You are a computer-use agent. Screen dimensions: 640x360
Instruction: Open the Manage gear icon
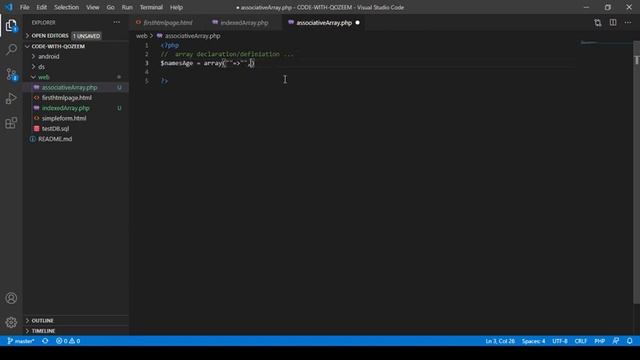click(11, 322)
